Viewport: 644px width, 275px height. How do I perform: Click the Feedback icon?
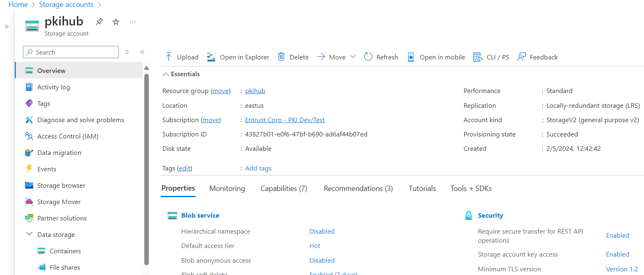pos(521,57)
